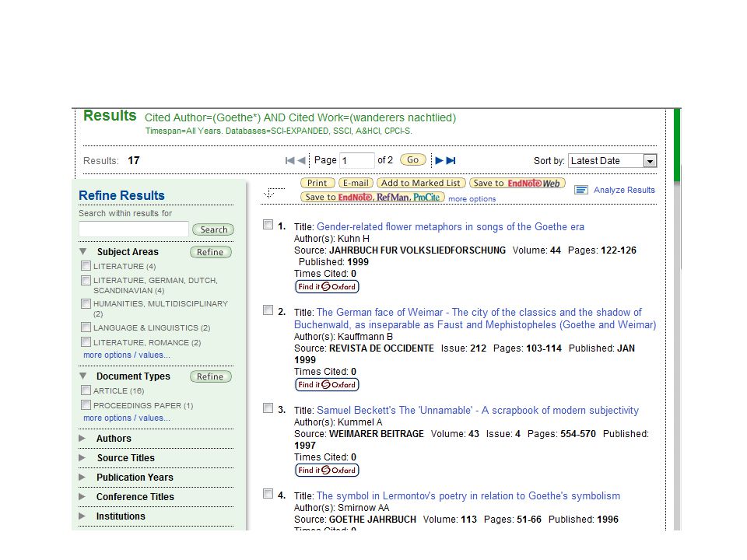Image resolution: width=747 pixels, height=560 pixels.
Task: Click the Analyze Results chart icon
Action: click(580, 190)
